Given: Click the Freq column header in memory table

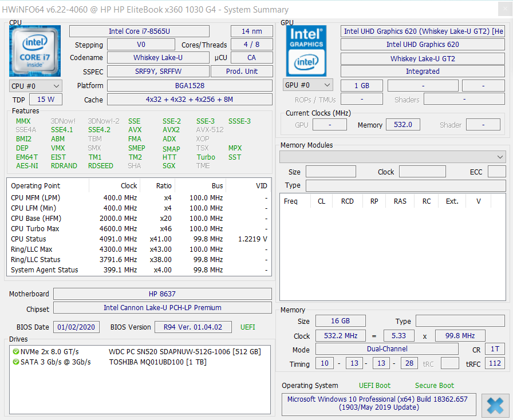Looking at the screenshot, I should click(x=291, y=201).
